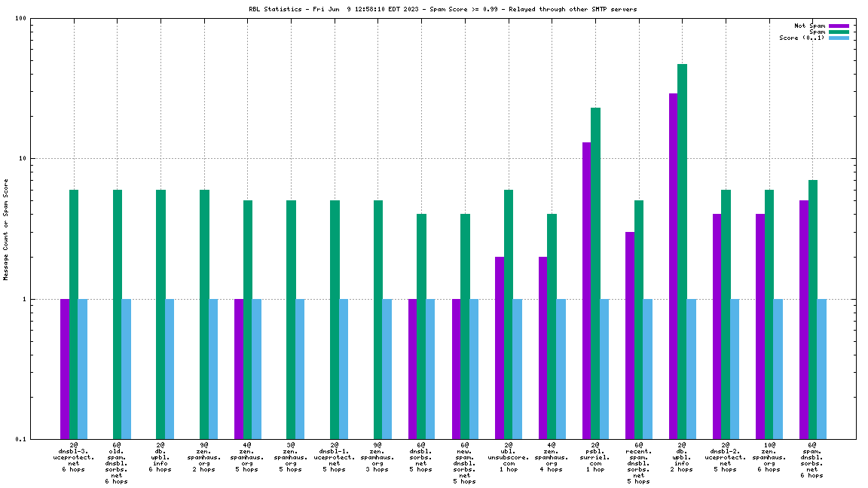Click the purple bar for ubl.unsubscore.com
The width and height of the screenshot is (868, 488).
500,346
